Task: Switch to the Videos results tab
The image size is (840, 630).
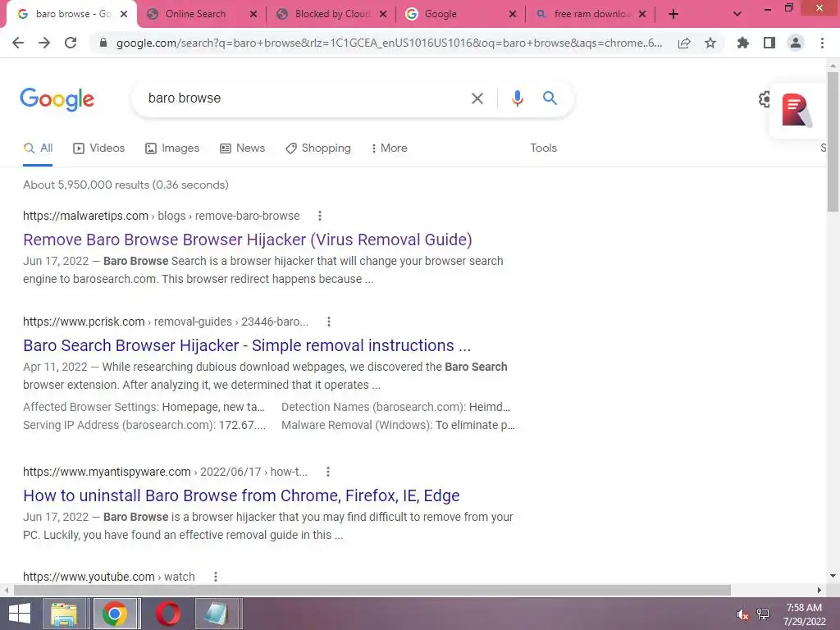Action: (x=99, y=148)
